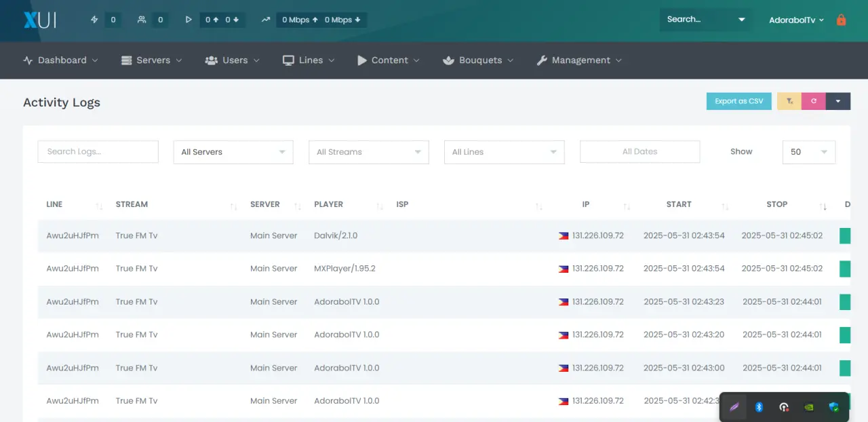868x422 pixels.
Task: Click the Bluetooth icon in system tray
Action: tap(759, 407)
